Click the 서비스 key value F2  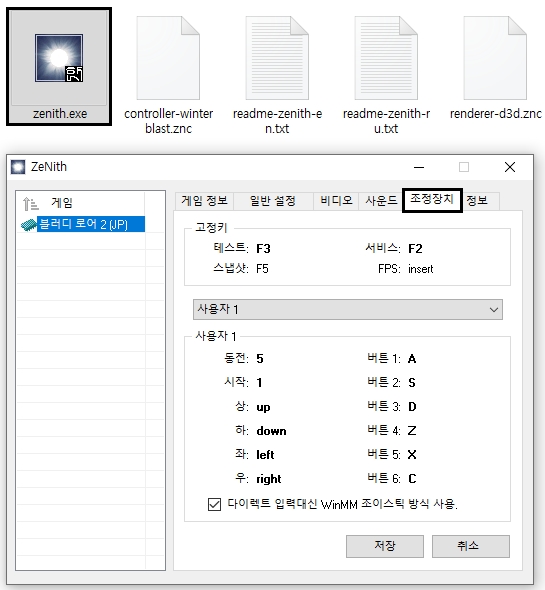416,249
